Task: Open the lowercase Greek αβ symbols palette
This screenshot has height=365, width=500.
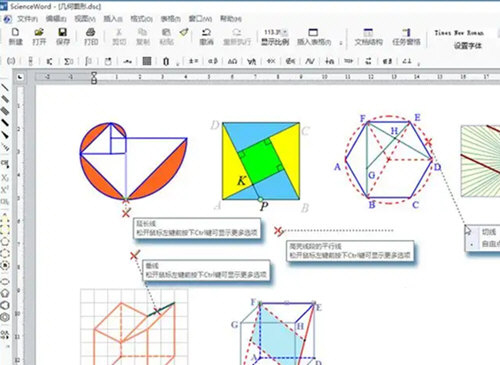Action: (213, 61)
